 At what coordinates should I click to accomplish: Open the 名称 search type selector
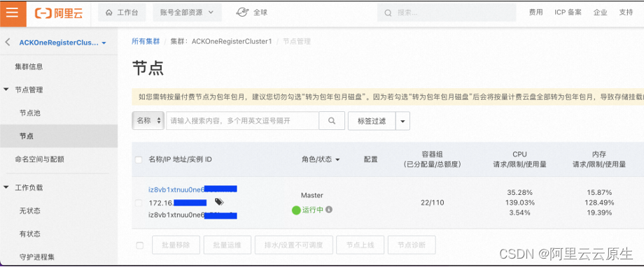point(148,121)
